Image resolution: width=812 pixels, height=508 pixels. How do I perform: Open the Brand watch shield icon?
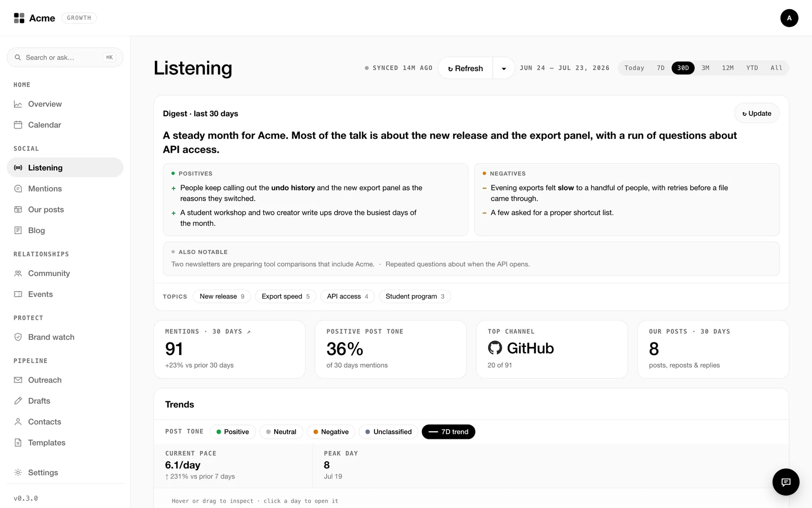tap(18, 337)
